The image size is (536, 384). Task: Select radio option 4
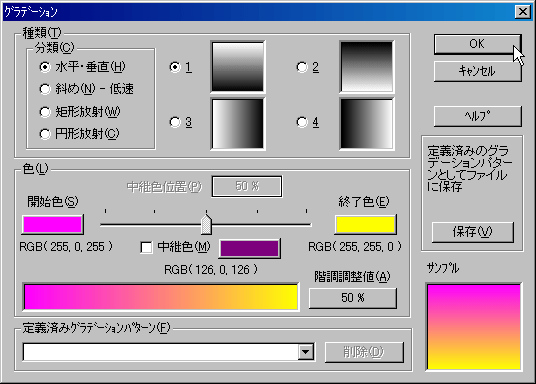click(x=302, y=122)
